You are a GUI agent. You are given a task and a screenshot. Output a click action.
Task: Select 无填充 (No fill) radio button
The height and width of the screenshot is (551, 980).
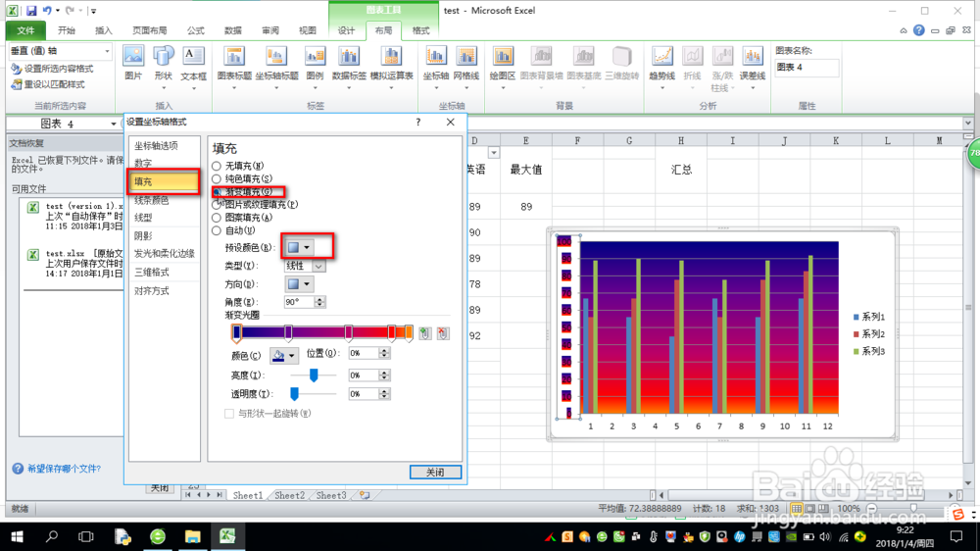click(217, 166)
